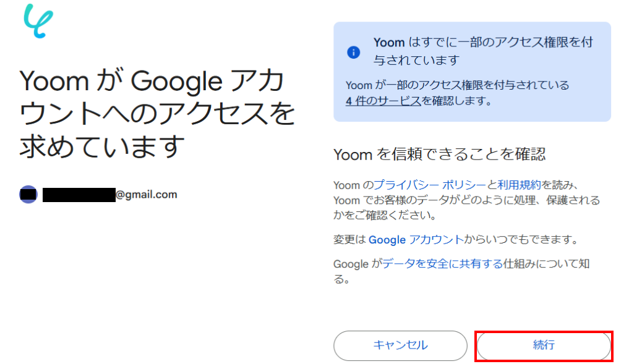Open the Google アカウント link

click(416, 240)
